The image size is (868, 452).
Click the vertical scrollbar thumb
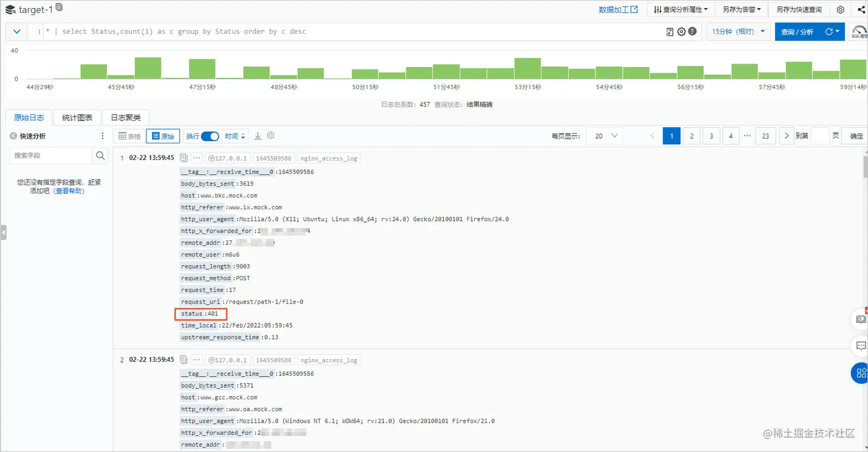click(865, 166)
